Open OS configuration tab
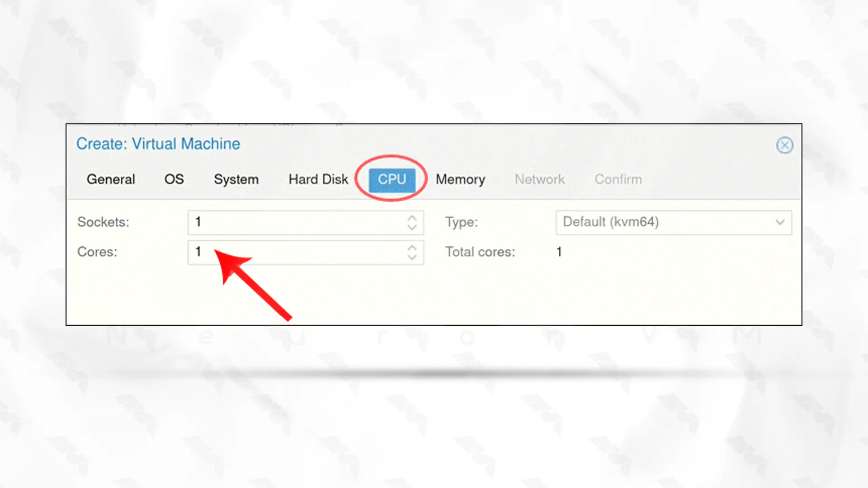The width and height of the screenshot is (868, 488). 174,179
